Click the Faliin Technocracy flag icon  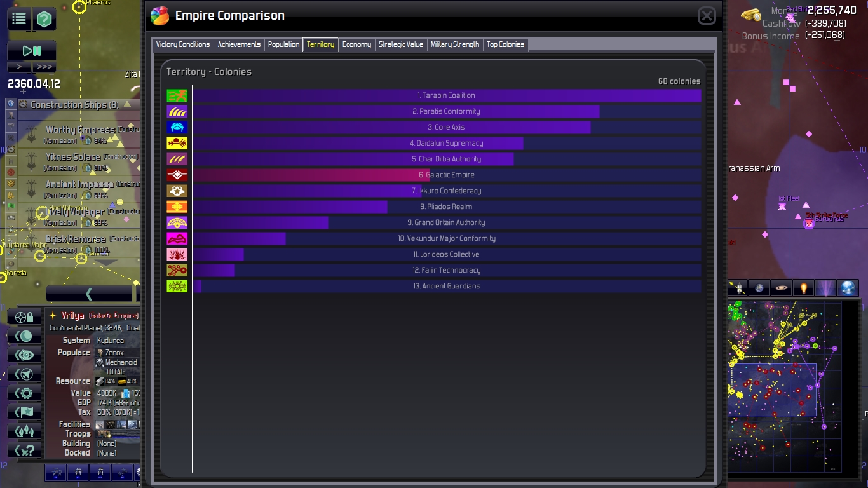(x=177, y=270)
